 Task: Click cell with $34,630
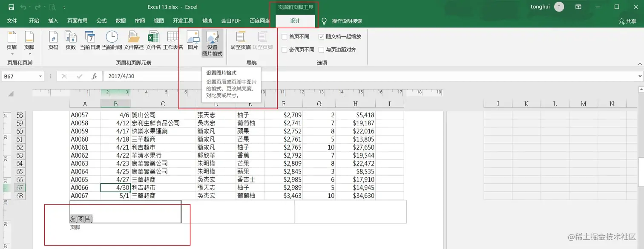point(356,196)
